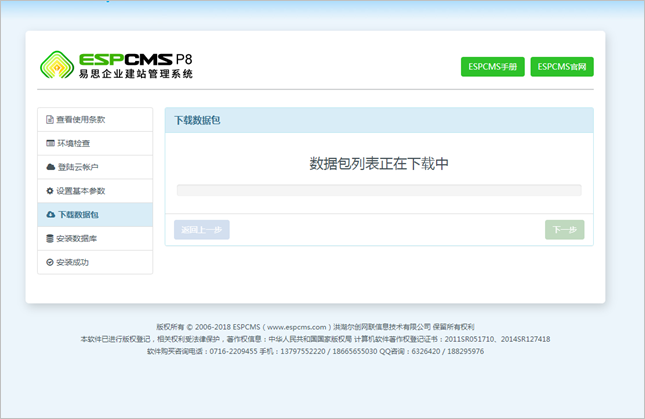Click the checkmark icon beside 安装成功
The image size is (645, 419).
pos(50,262)
